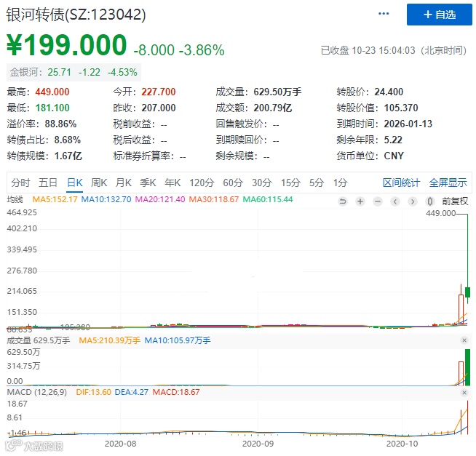Click the MA10:132.70 moving average label
Viewport: 476px width, 456px height.
[106, 199]
